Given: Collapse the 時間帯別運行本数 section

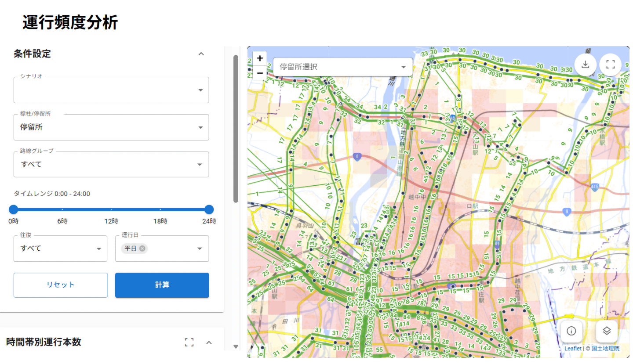Looking at the screenshot, I should click(209, 342).
